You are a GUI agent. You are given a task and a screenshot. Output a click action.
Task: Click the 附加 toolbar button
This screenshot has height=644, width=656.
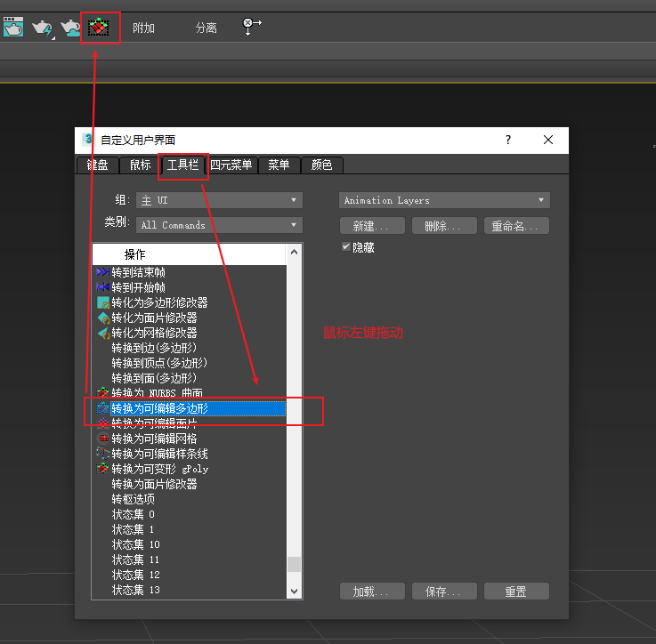coord(143,28)
